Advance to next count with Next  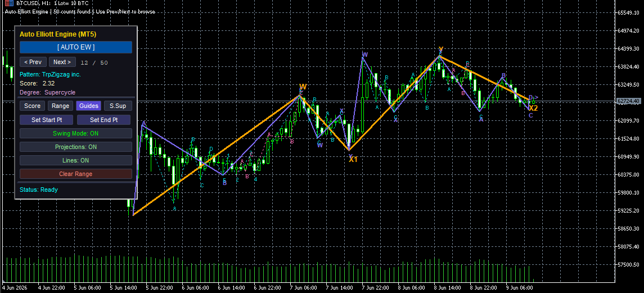pyautogui.click(x=62, y=62)
